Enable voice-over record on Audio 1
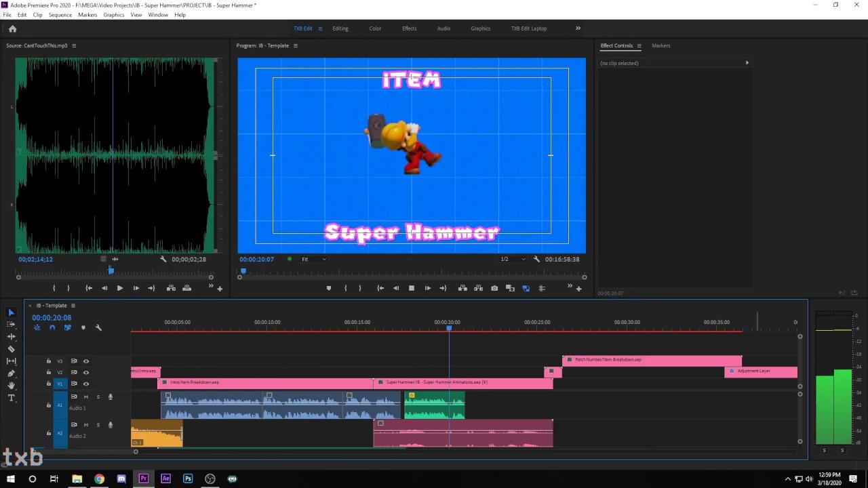The width and height of the screenshot is (868, 488). 111,396
